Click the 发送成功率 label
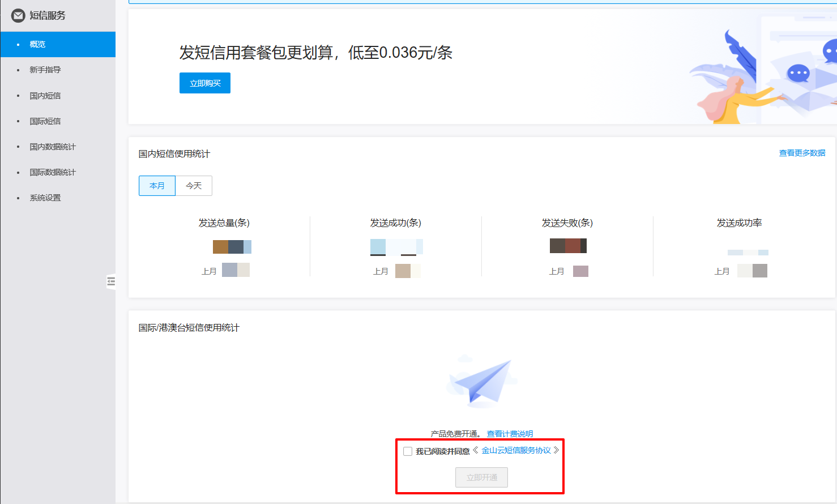Image resolution: width=837 pixels, height=504 pixels. [739, 223]
